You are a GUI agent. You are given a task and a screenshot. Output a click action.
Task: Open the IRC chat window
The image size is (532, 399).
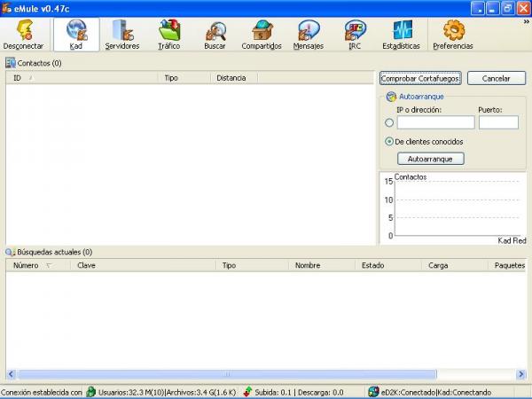pos(355,35)
